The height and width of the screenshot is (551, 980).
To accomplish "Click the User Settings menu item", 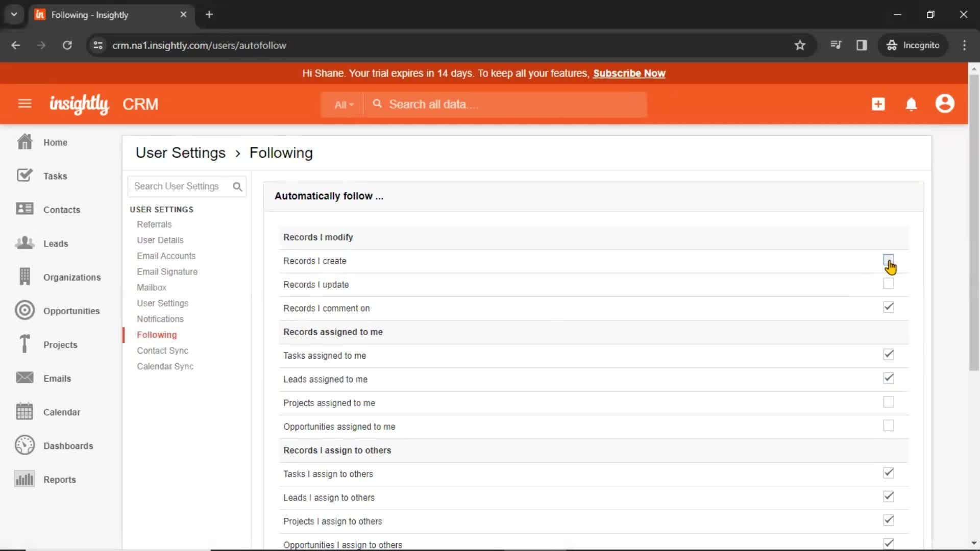I will [x=161, y=303].
